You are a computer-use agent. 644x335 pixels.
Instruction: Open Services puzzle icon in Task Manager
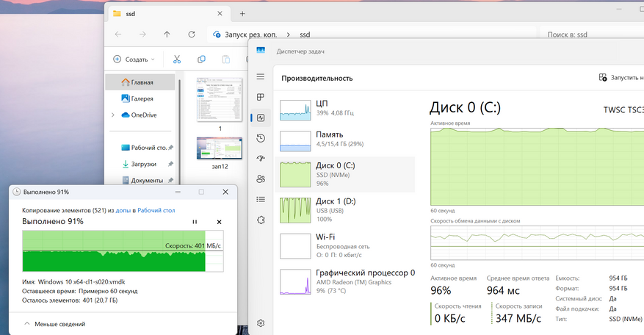[x=261, y=220]
